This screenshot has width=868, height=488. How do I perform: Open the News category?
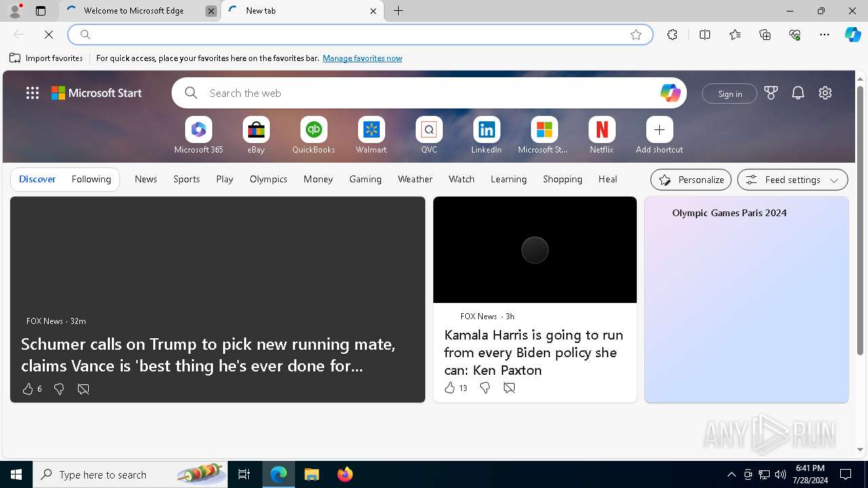click(146, 179)
